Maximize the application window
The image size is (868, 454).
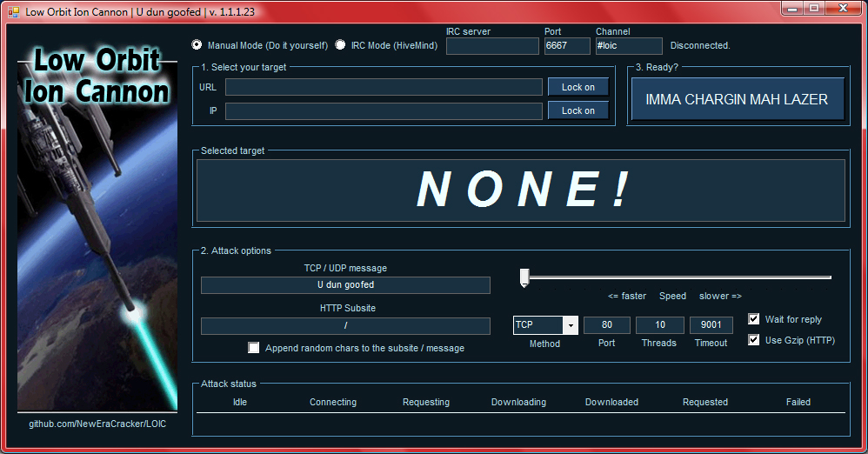click(x=814, y=9)
